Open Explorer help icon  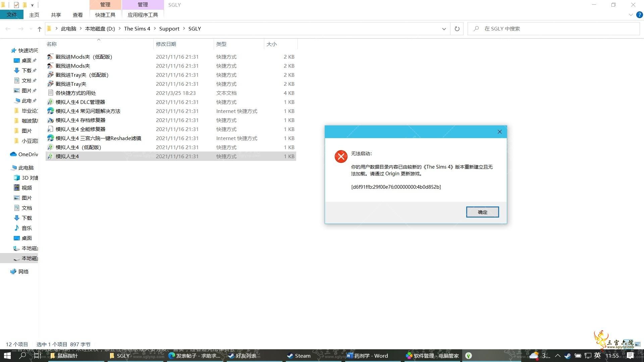pos(640,15)
